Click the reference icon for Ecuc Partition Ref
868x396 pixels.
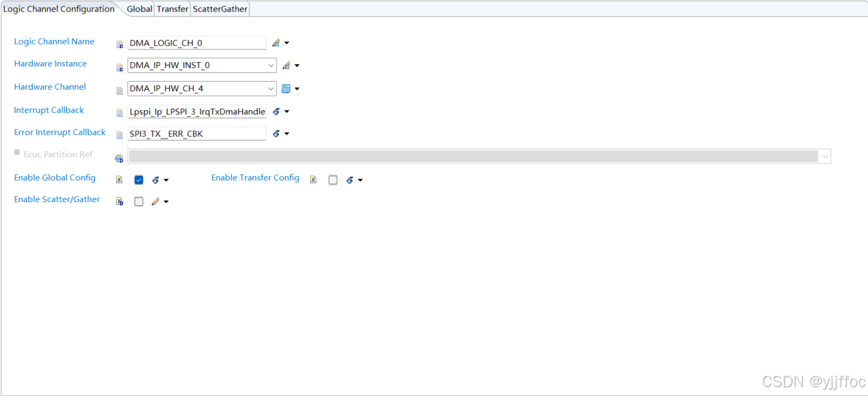click(x=120, y=158)
